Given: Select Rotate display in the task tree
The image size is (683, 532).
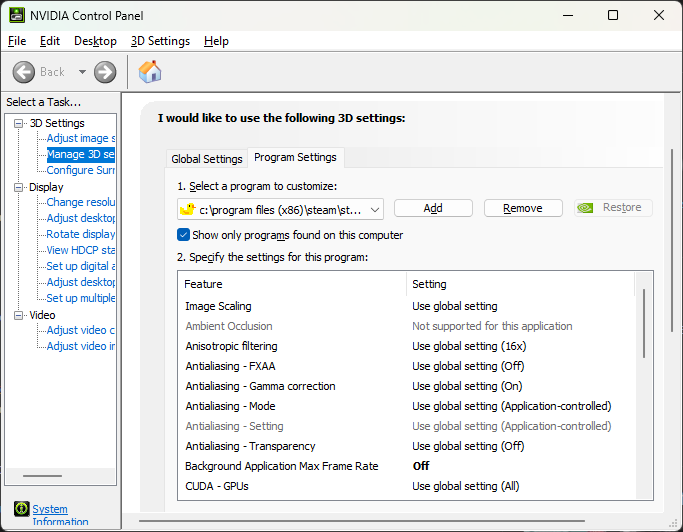Looking at the screenshot, I should point(81,234).
